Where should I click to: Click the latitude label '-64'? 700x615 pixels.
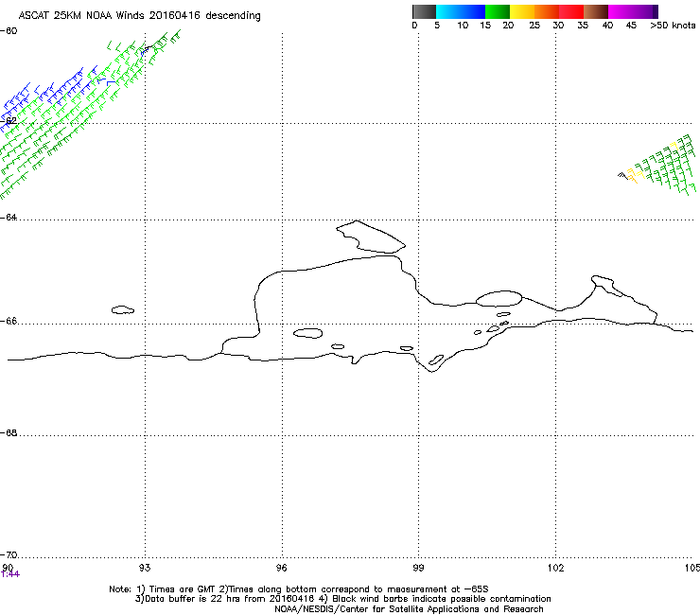coord(9,218)
